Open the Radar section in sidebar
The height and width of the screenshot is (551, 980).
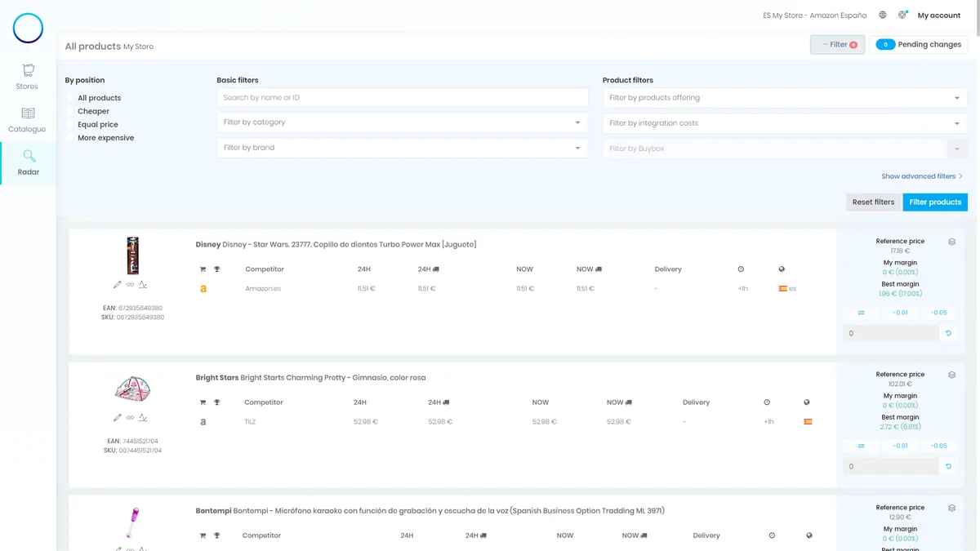28,163
